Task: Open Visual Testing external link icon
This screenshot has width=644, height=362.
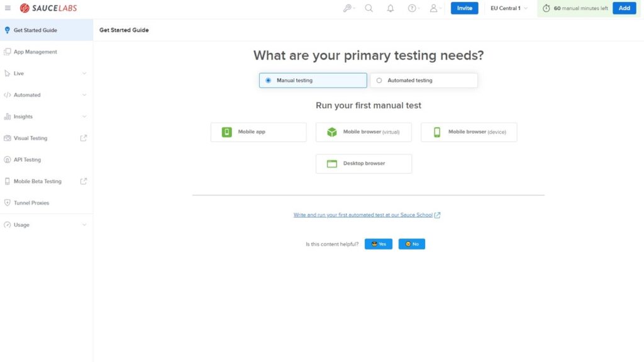Action: [84, 139]
